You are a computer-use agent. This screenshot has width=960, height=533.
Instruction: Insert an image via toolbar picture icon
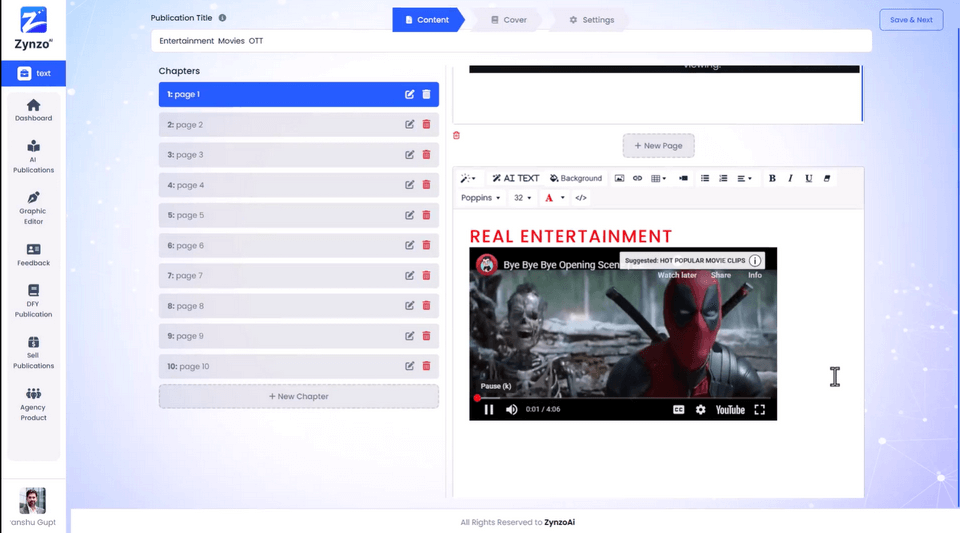click(x=619, y=178)
